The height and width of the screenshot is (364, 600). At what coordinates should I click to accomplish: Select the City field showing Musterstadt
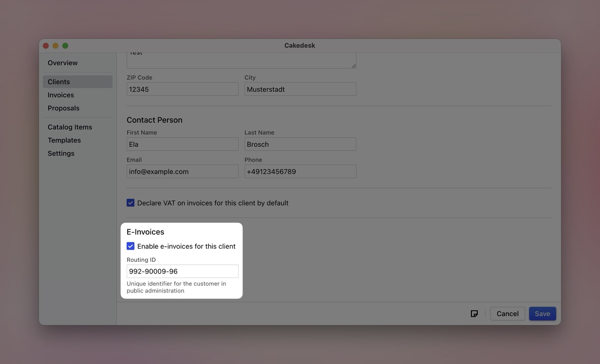[x=300, y=89]
